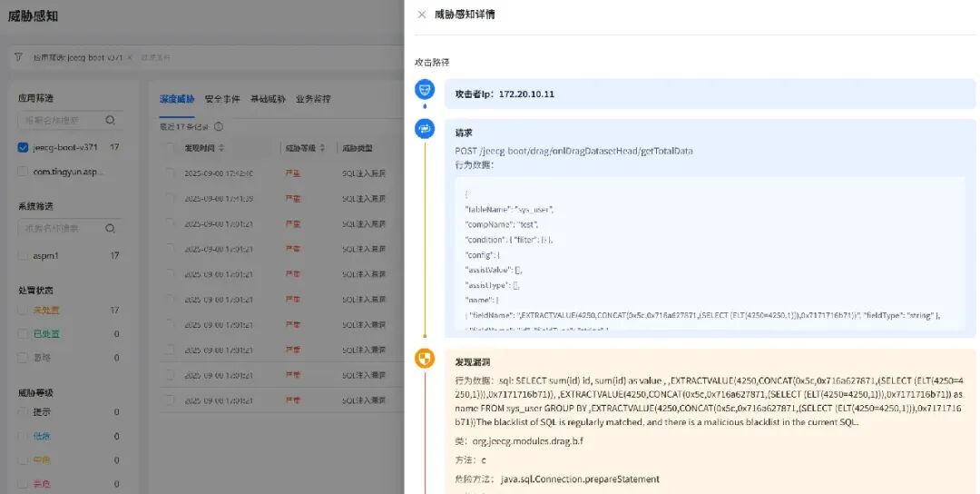Viewport: 980px width, 494px height.
Task: Switch to the 安全事件 tab
Action: (x=222, y=99)
